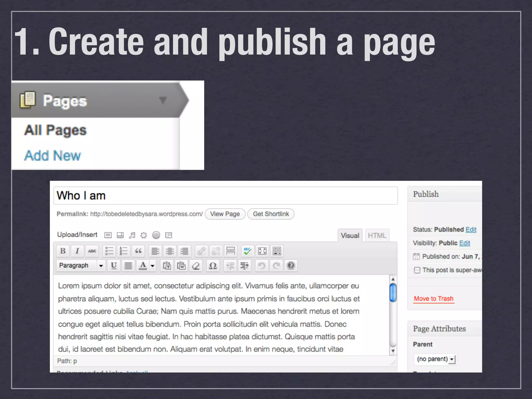Screen dimensions: 532x399
Task: Click the Move to Trash link
Action: (434, 299)
